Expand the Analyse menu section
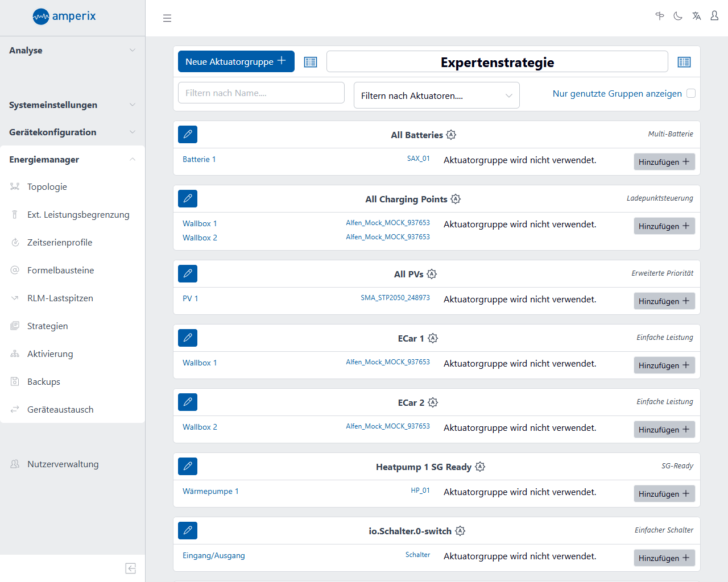The width and height of the screenshot is (728, 582). 72,50
